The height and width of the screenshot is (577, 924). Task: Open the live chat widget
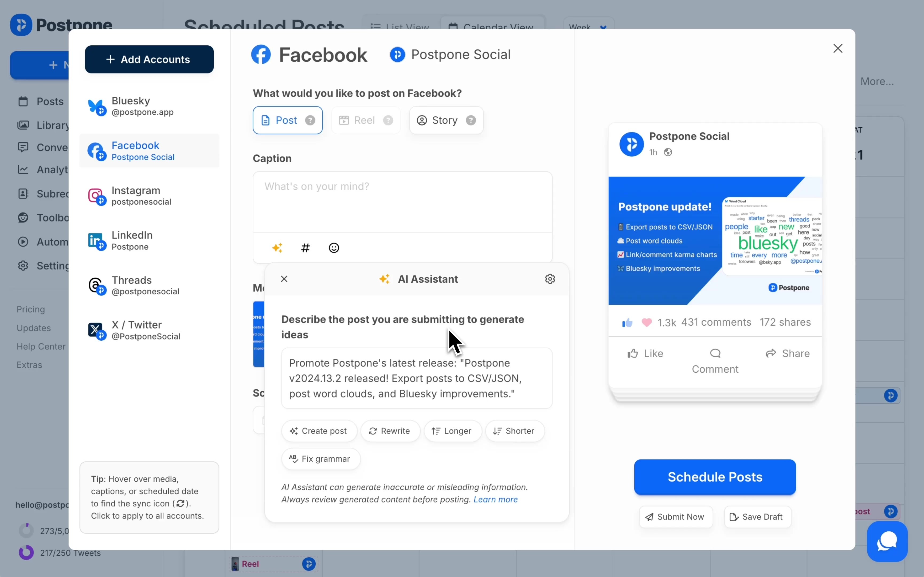[887, 541]
